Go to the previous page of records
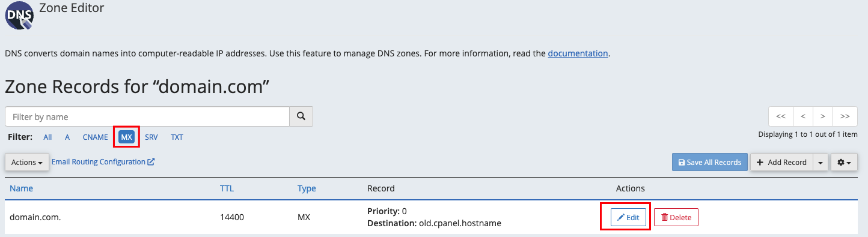The width and height of the screenshot is (868, 237). (x=803, y=116)
